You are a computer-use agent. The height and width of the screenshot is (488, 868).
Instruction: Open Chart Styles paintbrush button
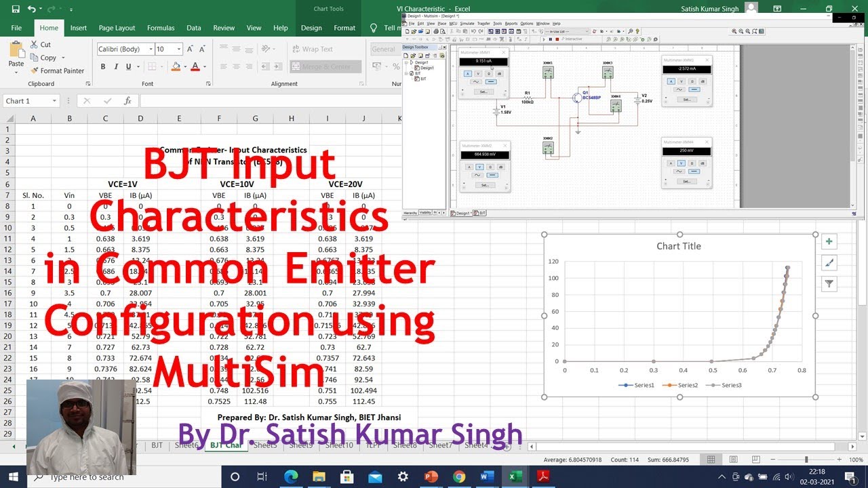(829, 263)
